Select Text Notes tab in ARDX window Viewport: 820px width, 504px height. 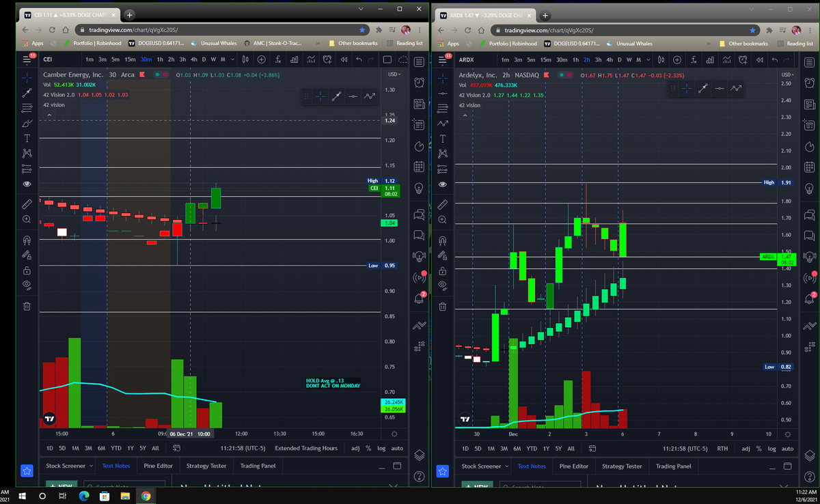(x=532, y=466)
